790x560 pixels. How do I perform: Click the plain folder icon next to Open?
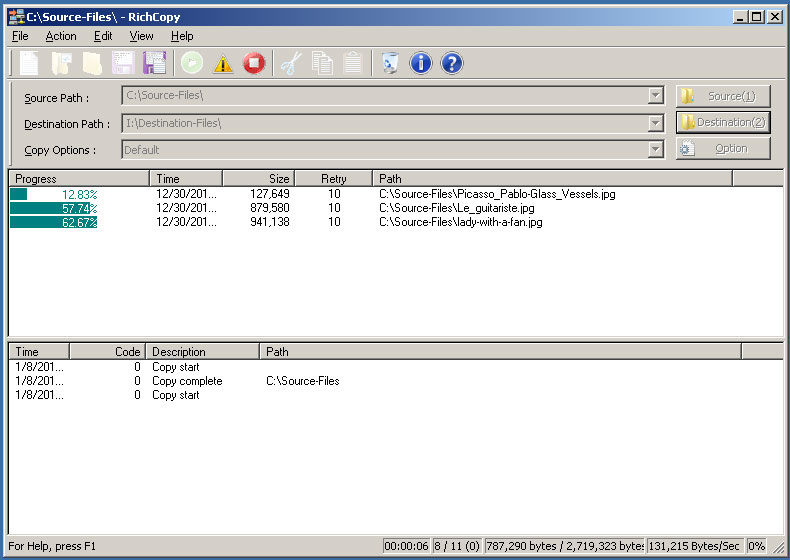[x=92, y=64]
